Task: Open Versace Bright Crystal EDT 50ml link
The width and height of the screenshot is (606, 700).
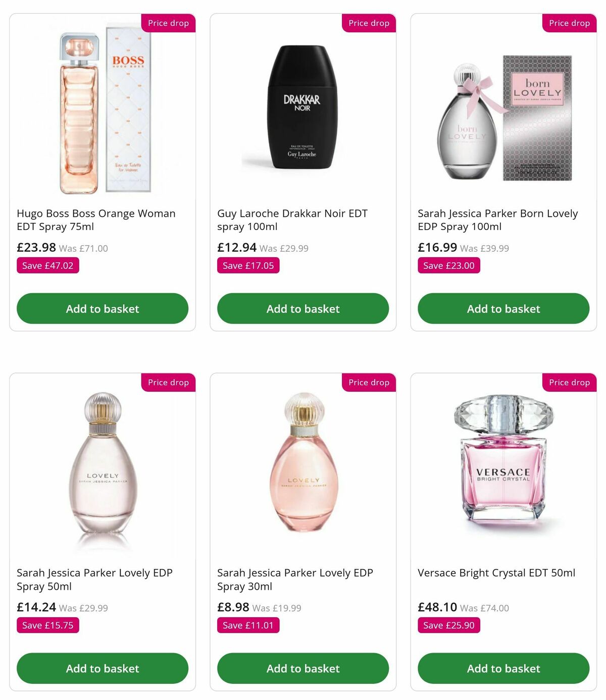Action: [496, 573]
